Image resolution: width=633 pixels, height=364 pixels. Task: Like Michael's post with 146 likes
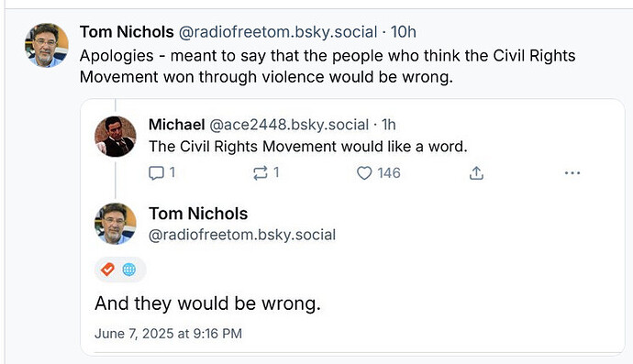click(x=364, y=173)
